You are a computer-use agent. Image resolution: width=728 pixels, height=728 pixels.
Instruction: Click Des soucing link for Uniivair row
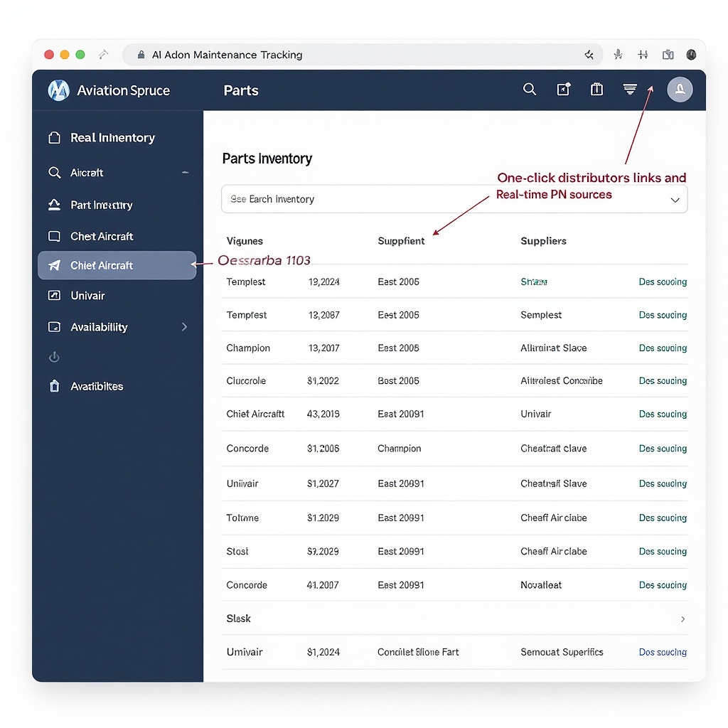point(663,483)
